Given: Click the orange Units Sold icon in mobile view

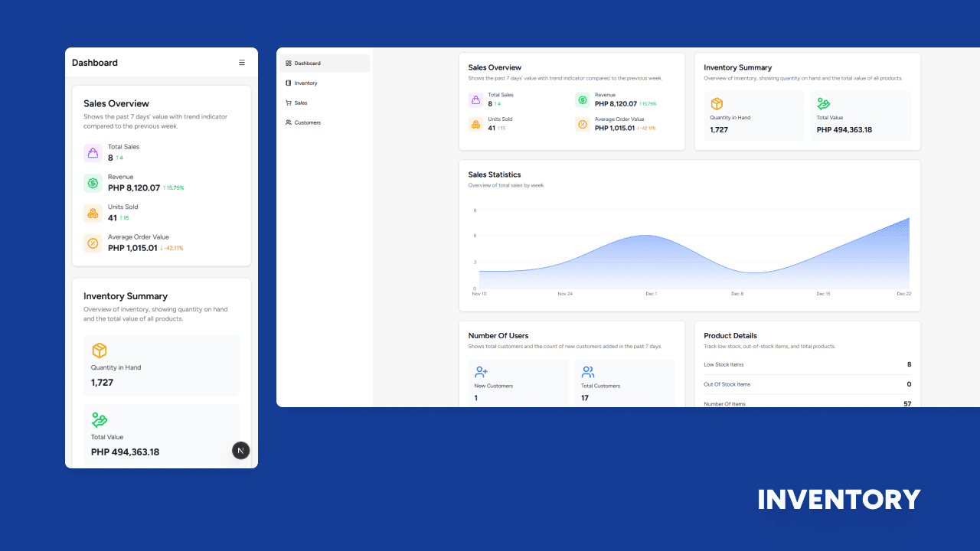Looking at the screenshot, I should [93, 214].
